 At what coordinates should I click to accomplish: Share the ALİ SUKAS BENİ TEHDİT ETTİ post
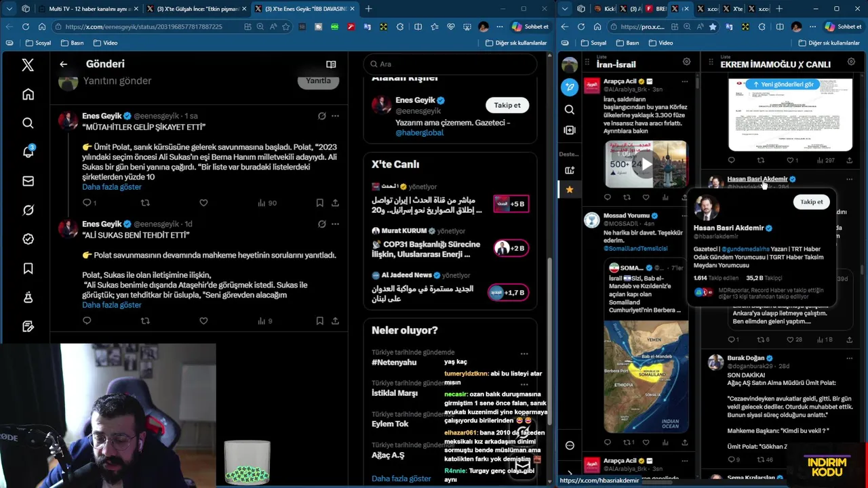point(335,321)
